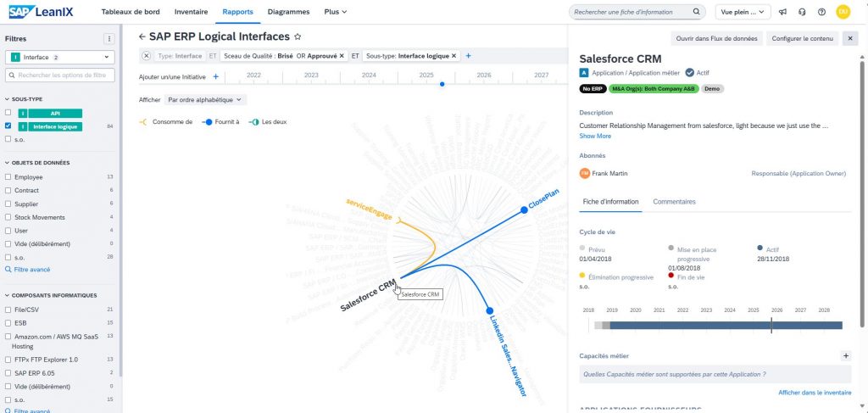This screenshot has height=413, width=868.
Task: Open the user avatar menu
Action: [843, 12]
